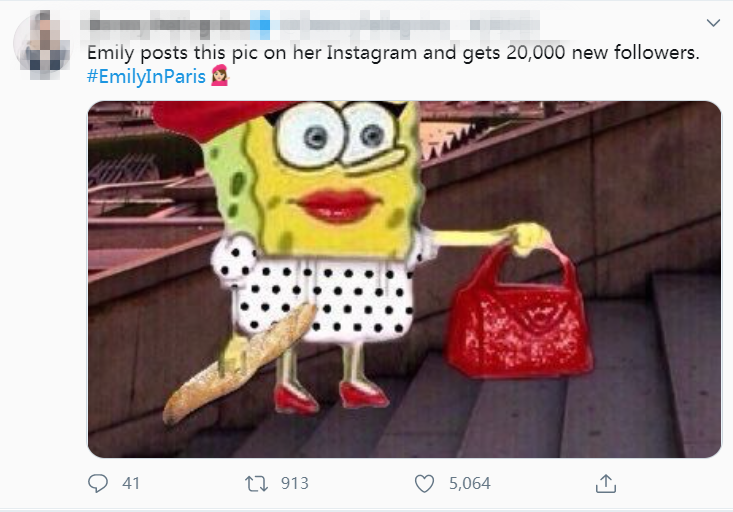Click the blurred timestamp in the header
The width and height of the screenshot is (733, 512).
pyautogui.click(x=505, y=24)
